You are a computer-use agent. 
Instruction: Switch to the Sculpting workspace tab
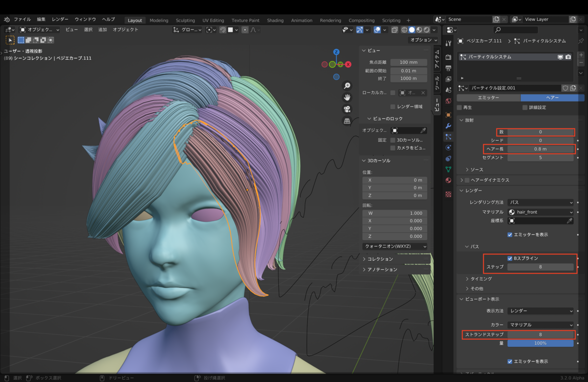click(x=185, y=21)
